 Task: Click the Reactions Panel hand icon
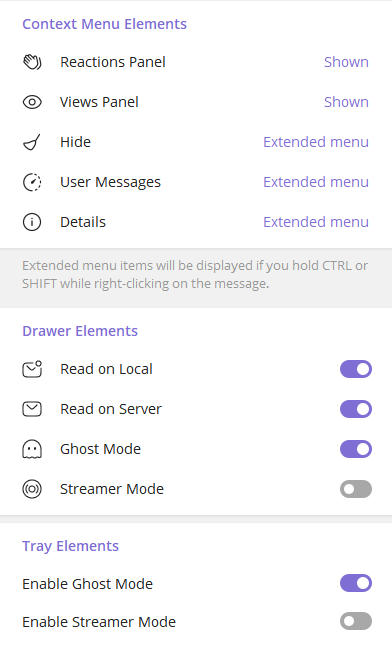coord(32,62)
